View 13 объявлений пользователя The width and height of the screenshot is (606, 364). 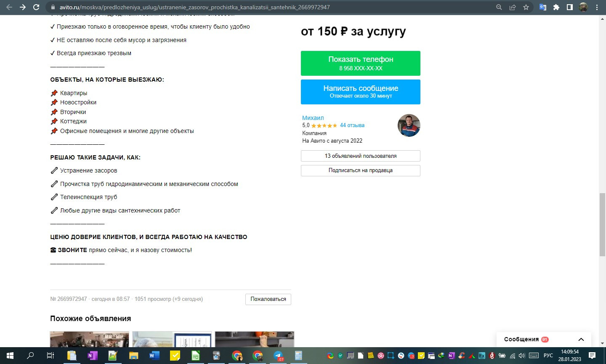coord(361,156)
